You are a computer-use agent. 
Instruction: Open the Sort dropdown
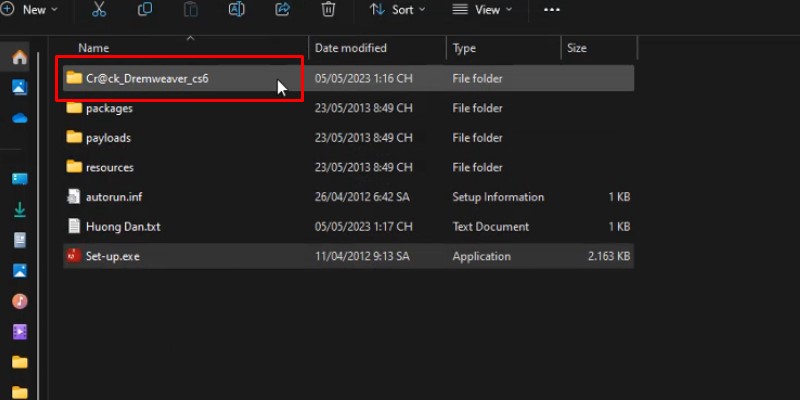coord(397,9)
